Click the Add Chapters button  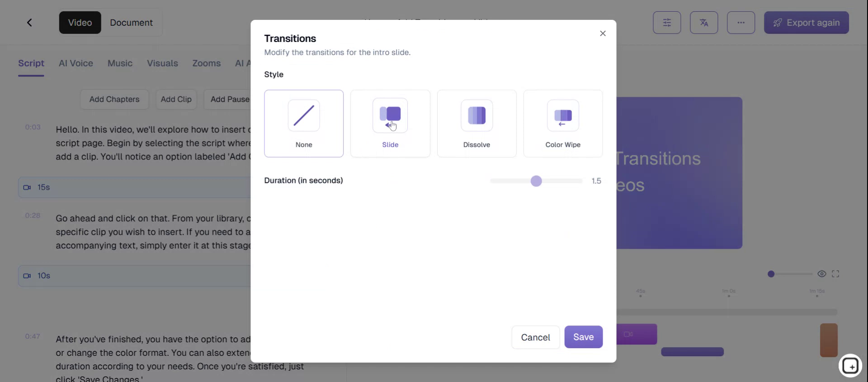click(114, 99)
